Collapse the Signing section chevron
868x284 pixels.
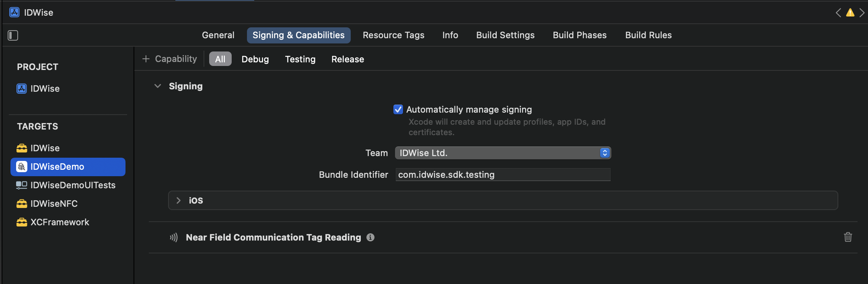tap(158, 86)
